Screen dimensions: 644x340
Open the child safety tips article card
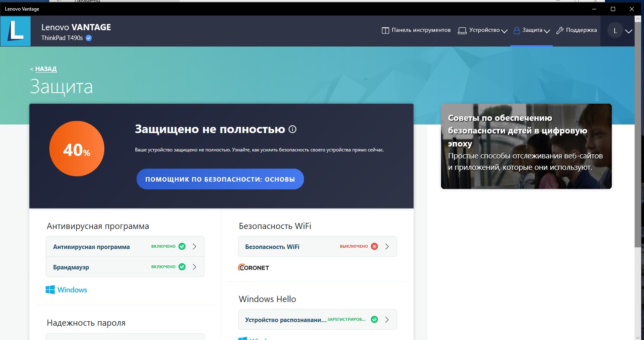point(526,146)
